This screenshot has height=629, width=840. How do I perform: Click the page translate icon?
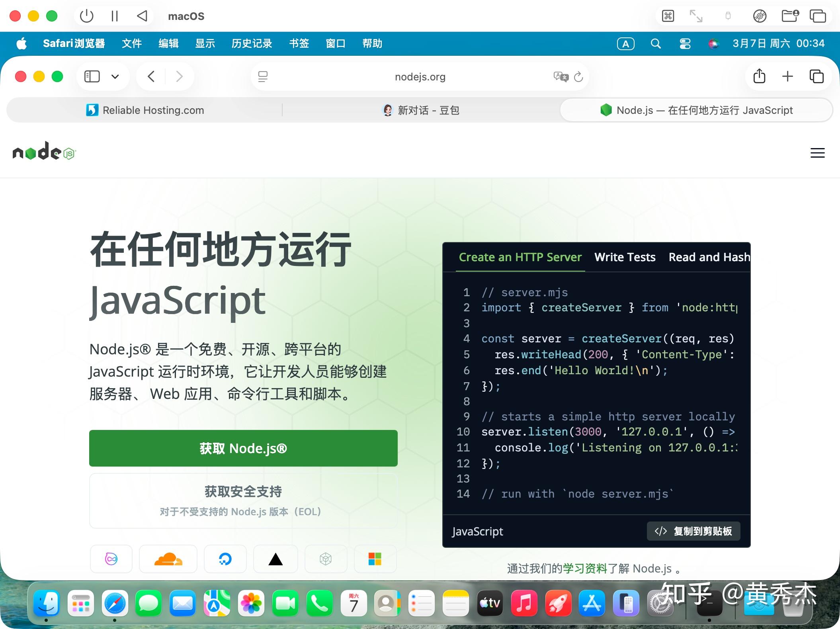(561, 76)
